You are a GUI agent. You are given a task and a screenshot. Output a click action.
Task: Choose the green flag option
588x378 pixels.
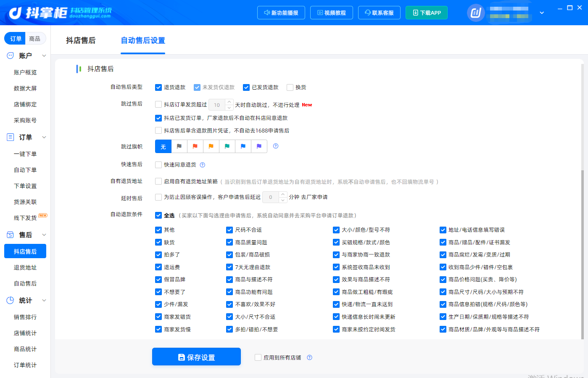coord(227,146)
